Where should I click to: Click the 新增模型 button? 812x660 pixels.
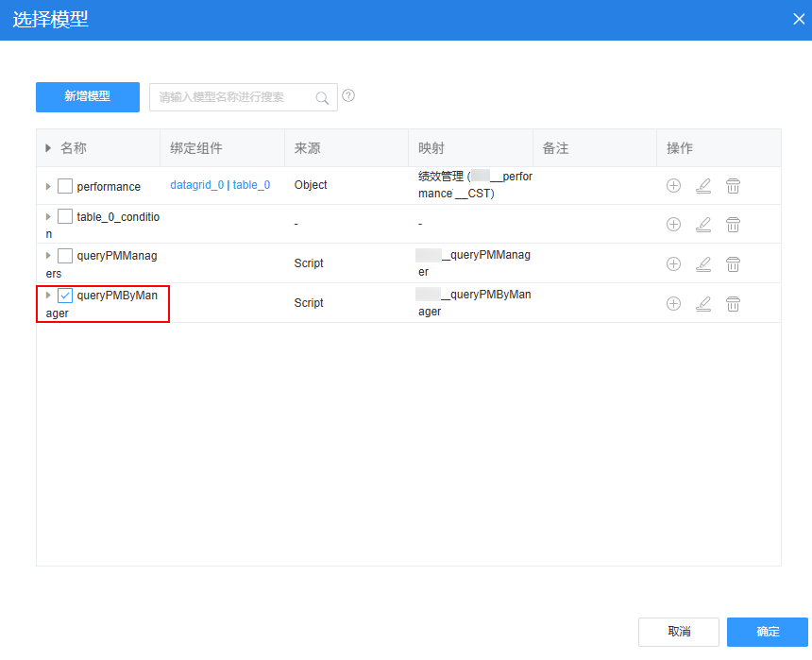(88, 97)
